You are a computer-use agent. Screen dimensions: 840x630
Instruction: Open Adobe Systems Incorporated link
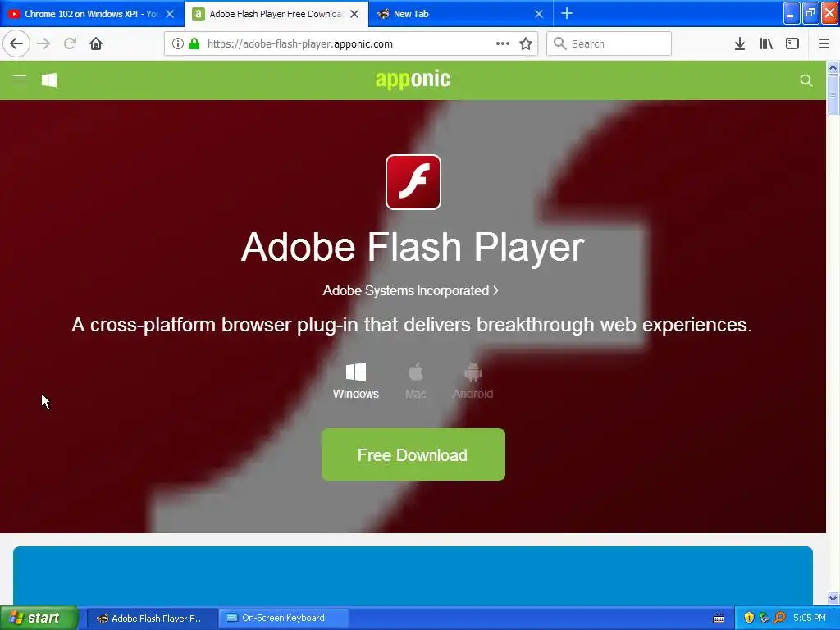pyautogui.click(x=410, y=290)
